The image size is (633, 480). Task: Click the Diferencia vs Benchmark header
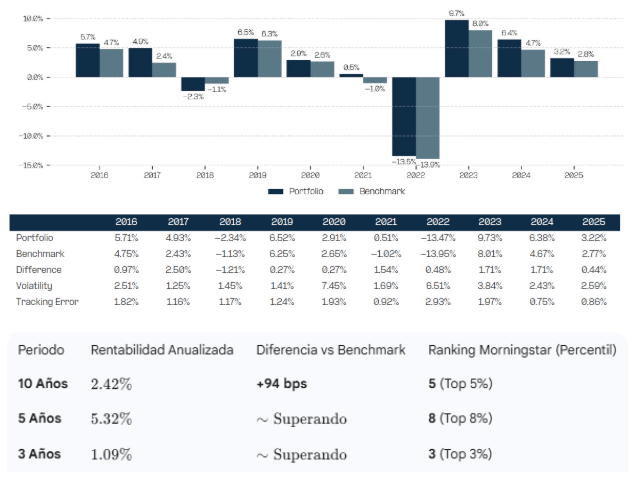329,350
